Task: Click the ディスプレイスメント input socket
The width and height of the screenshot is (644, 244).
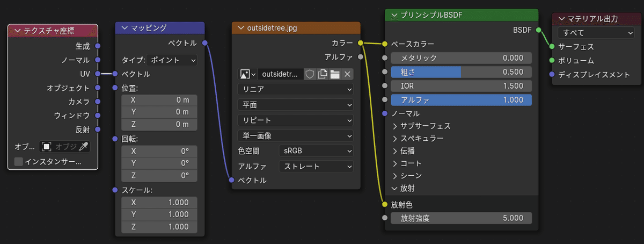Action: [x=552, y=74]
